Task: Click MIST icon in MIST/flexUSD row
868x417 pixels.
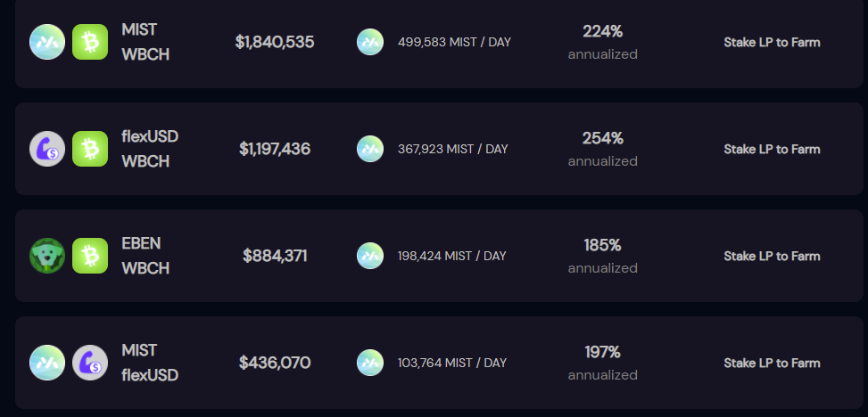Action: 47,363
